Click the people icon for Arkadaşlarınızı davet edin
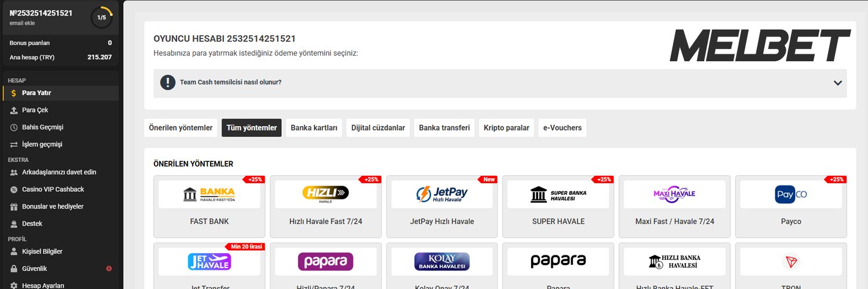 tap(14, 172)
